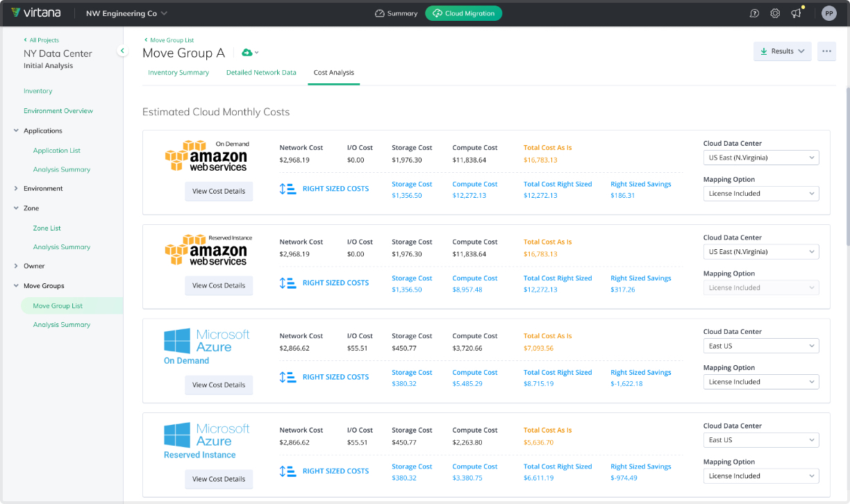This screenshot has width=850, height=504.
Task: Click the $7,093.56 Total Cost As Is value
Action: (538, 348)
